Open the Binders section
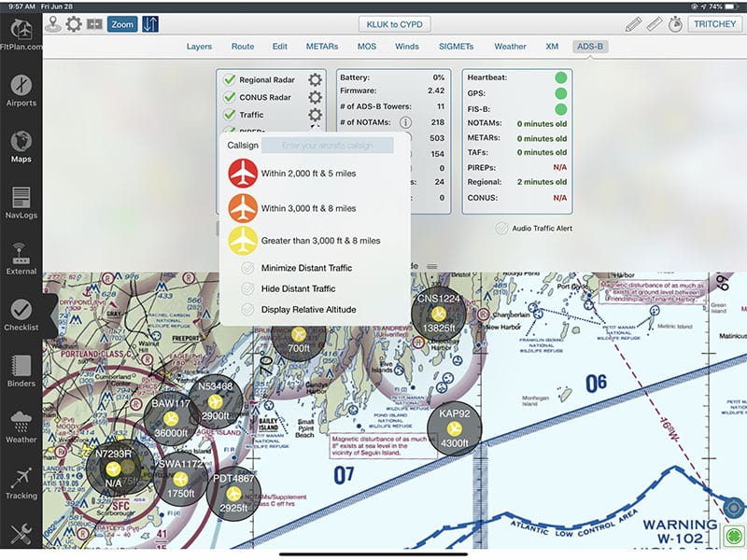The height and width of the screenshot is (560, 747). point(21,371)
